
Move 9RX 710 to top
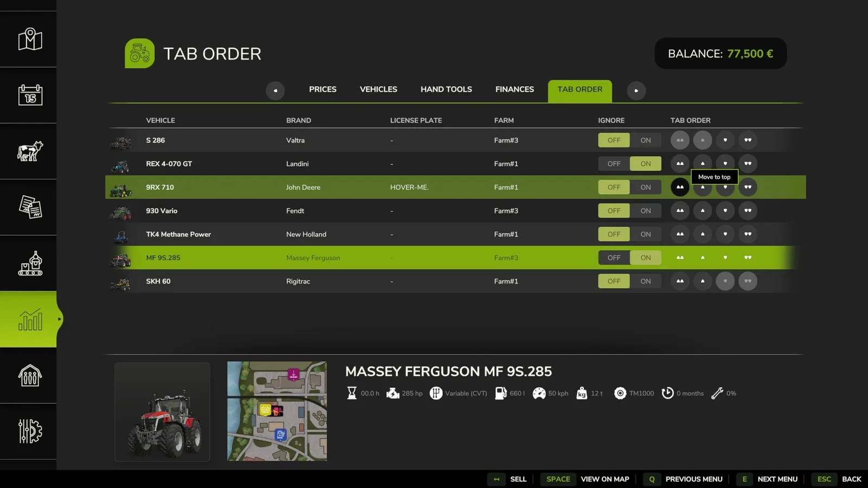[x=680, y=187]
